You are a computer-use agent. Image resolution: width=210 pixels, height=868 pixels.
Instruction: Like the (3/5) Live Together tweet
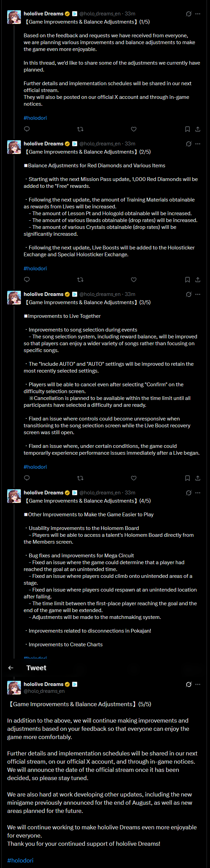pos(134,478)
